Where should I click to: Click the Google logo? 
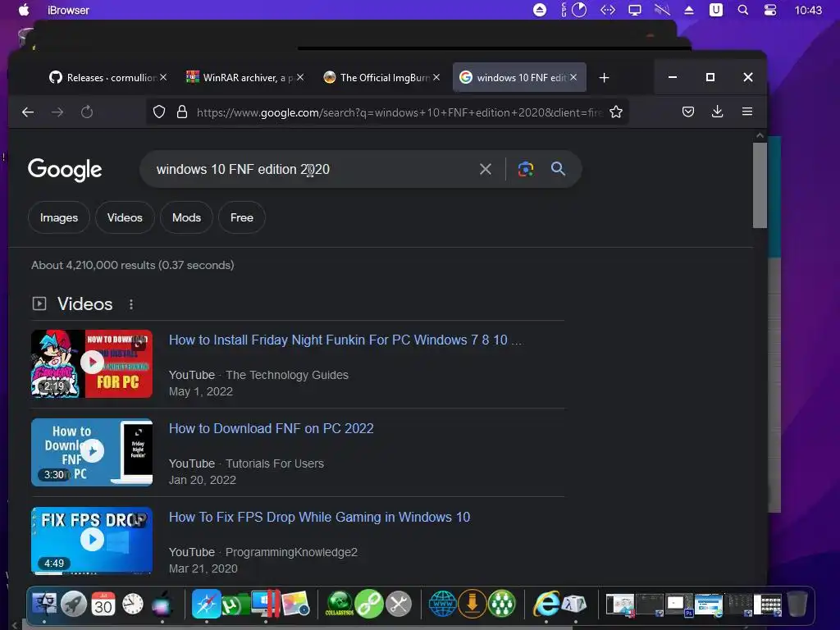65,169
